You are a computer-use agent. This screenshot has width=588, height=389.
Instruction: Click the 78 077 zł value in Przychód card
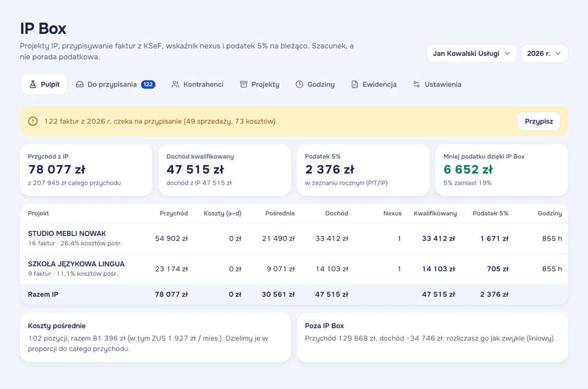57,170
